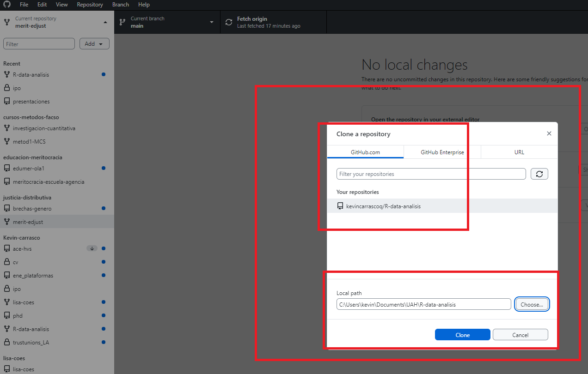Switch to the URL tab
Image resolution: width=588 pixels, height=374 pixels.
[519, 152]
